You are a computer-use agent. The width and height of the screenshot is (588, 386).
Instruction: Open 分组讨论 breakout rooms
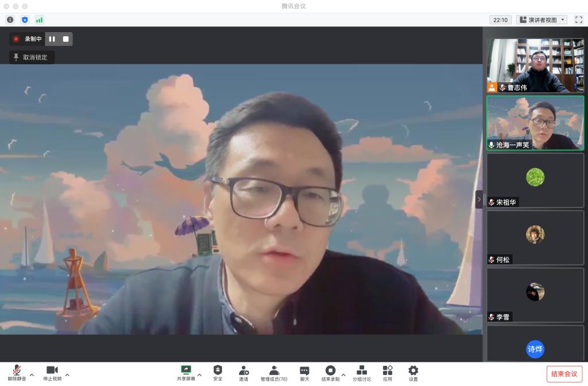[x=361, y=373]
